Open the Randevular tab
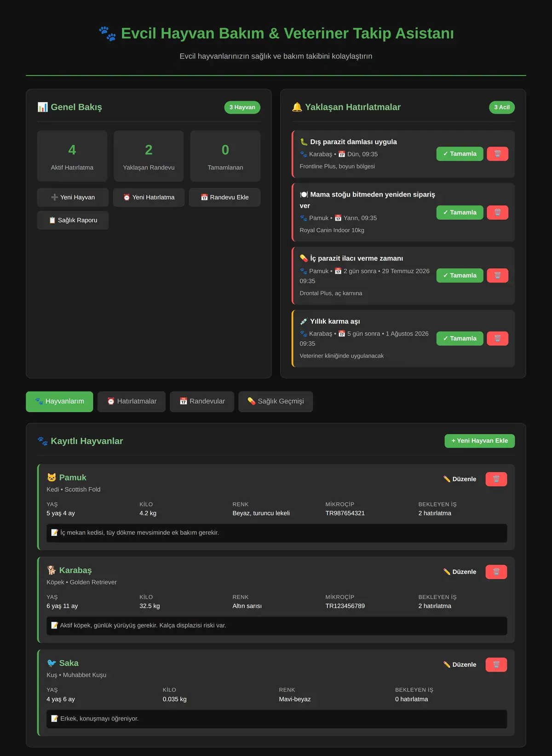Image resolution: width=552 pixels, height=756 pixels. click(x=202, y=401)
